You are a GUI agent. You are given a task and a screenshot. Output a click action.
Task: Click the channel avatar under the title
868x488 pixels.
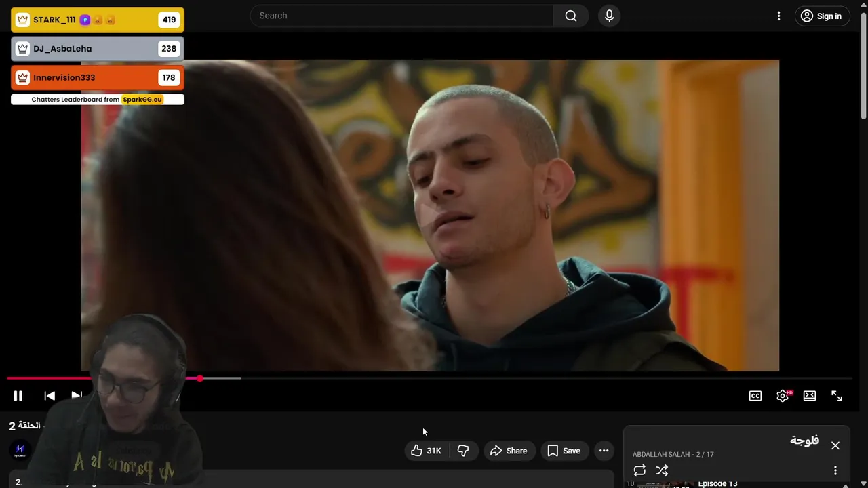coord(20,450)
